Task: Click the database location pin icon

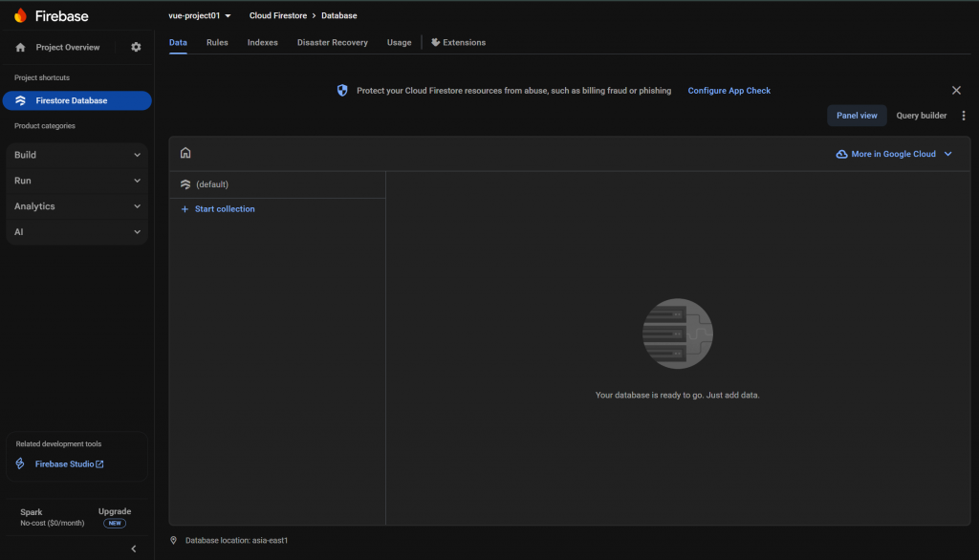Action: (174, 541)
